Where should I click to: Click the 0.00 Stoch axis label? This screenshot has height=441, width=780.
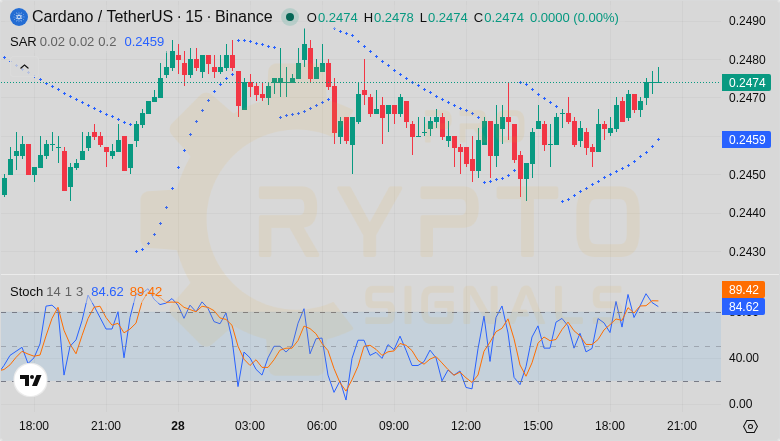click(740, 404)
